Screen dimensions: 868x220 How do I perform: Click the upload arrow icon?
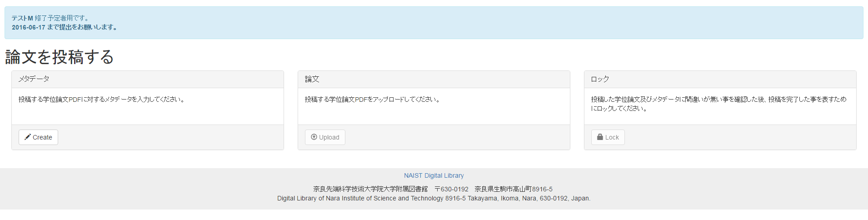point(314,137)
